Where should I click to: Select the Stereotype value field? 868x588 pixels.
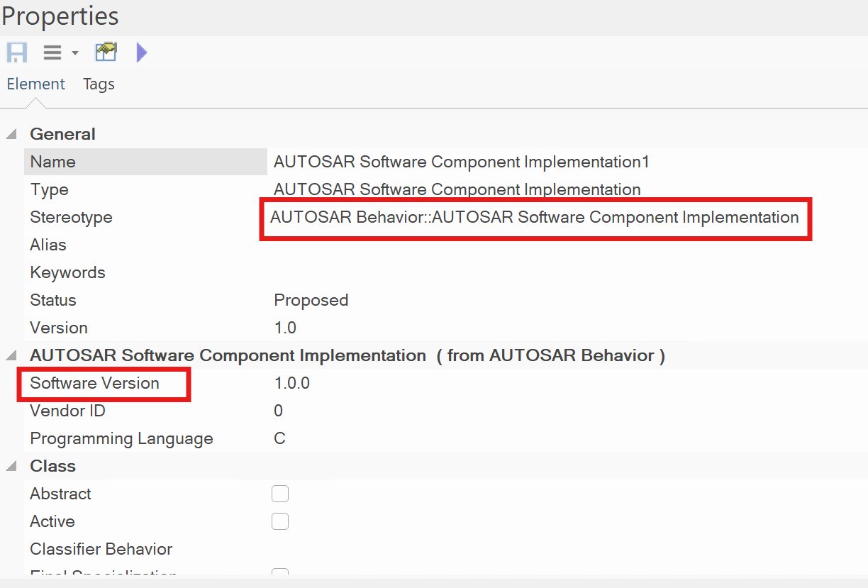pos(534,218)
